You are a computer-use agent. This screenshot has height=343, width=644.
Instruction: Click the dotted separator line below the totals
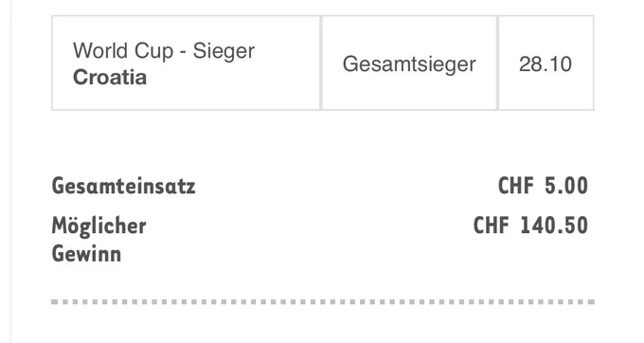(323, 302)
